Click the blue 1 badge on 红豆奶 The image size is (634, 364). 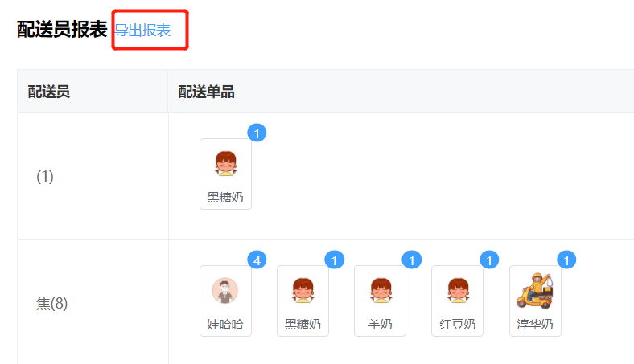click(489, 260)
